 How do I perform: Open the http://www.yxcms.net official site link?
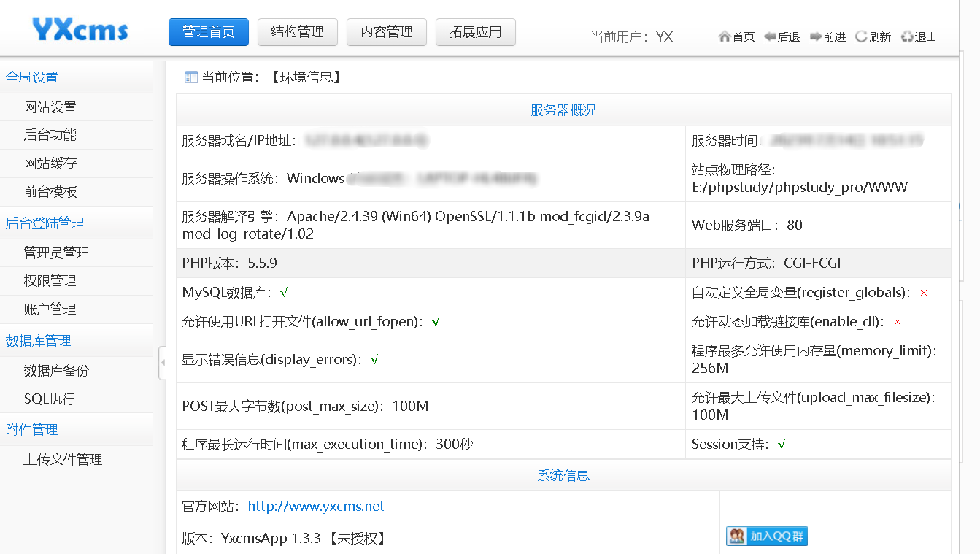click(x=315, y=506)
